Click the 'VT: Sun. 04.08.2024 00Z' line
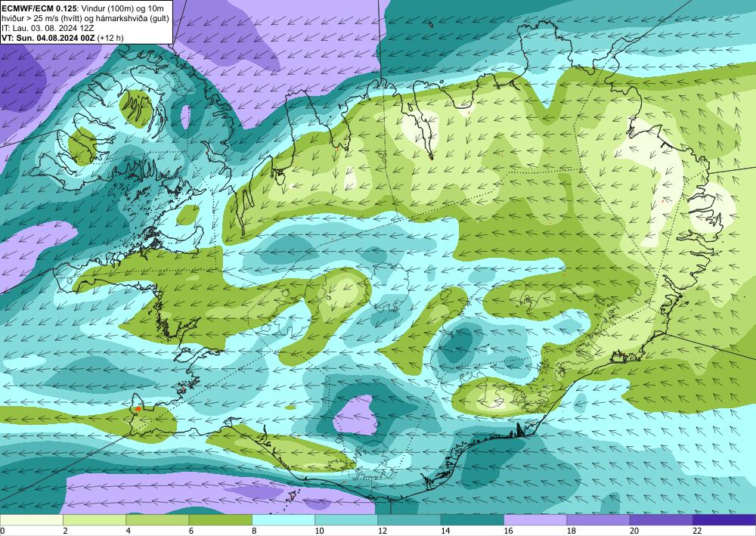 point(63,38)
